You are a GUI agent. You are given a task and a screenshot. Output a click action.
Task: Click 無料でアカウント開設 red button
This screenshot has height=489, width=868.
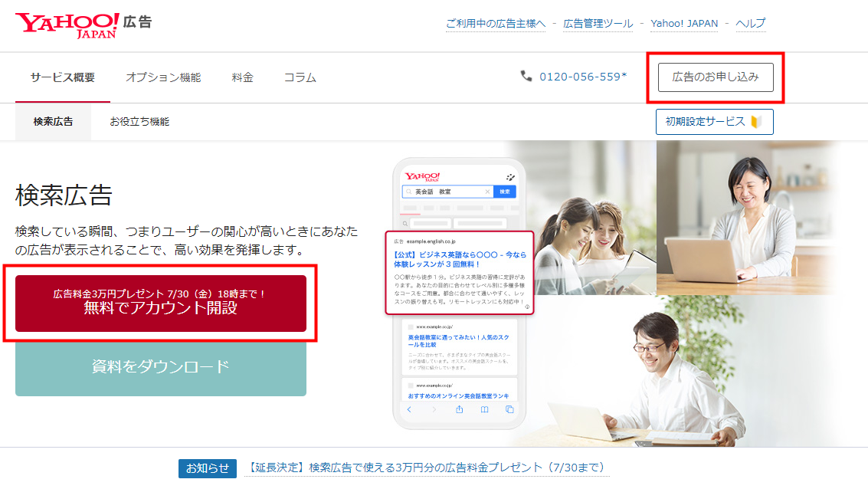[161, 304]
